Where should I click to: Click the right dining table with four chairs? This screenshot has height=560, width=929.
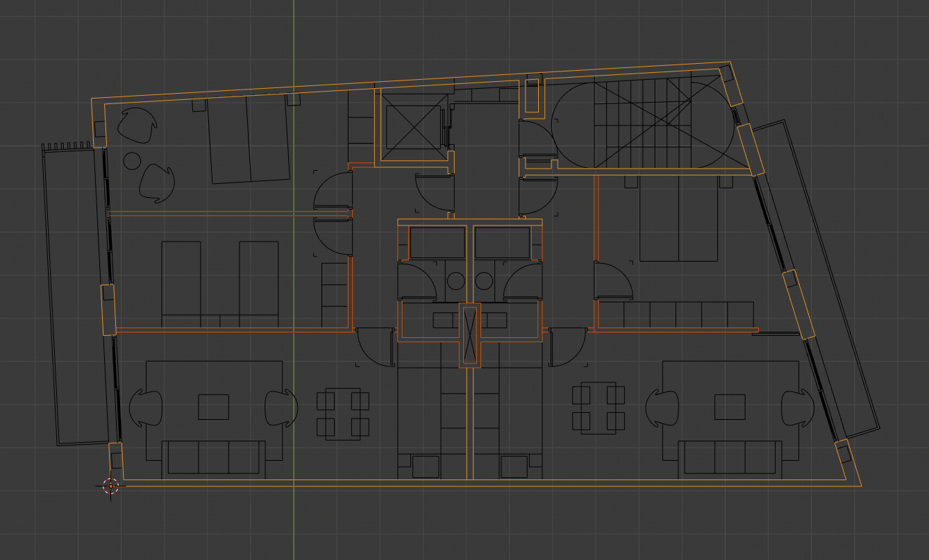(x=599, y=408)
